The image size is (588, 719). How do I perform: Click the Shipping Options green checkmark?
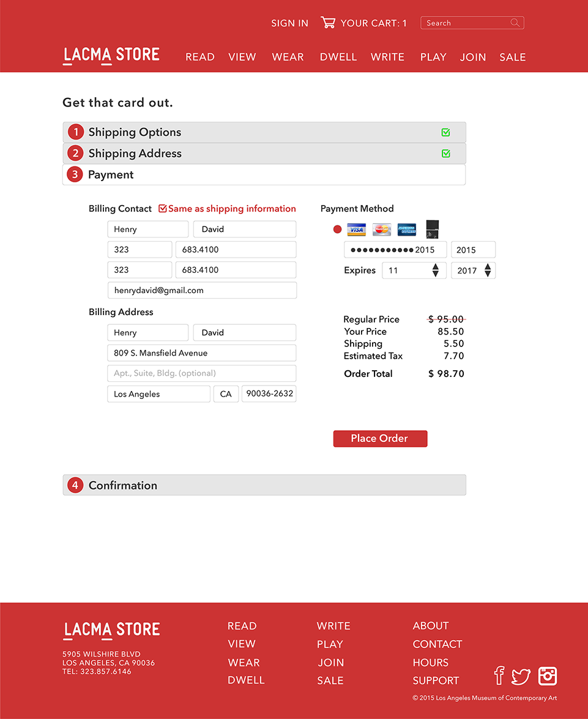click(445, 132)
